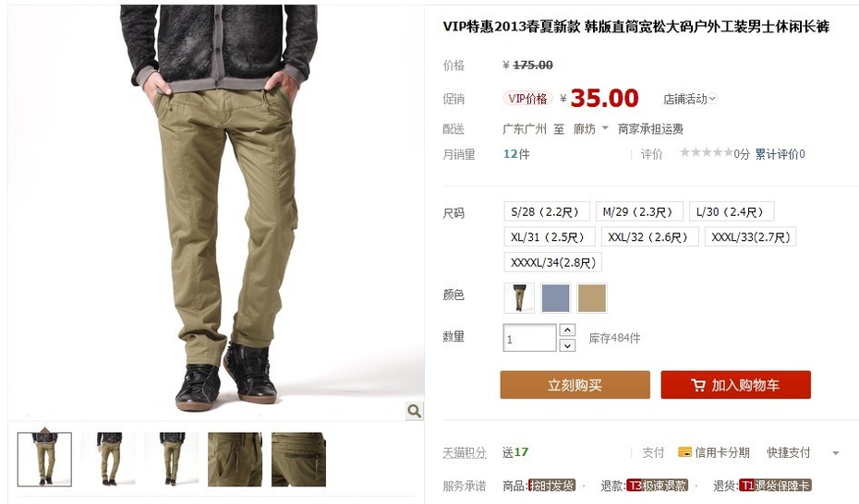Select size S/28 (2.2尺)
The image size is (859, 504).
coord(546,211)
